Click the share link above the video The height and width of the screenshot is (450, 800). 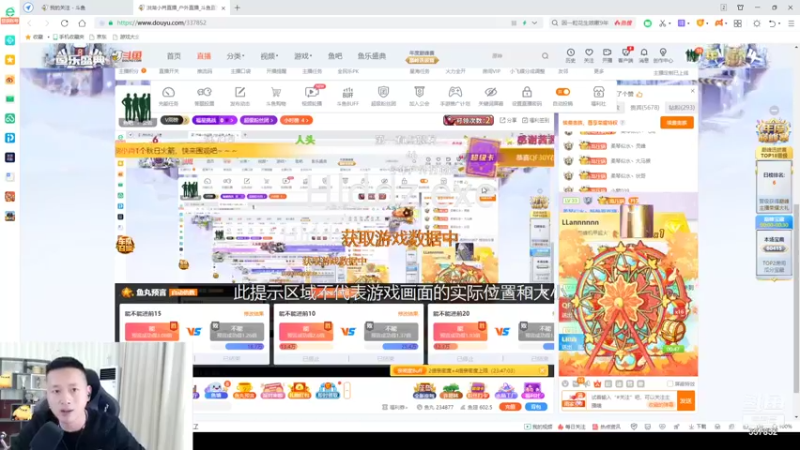pos(508,120)
